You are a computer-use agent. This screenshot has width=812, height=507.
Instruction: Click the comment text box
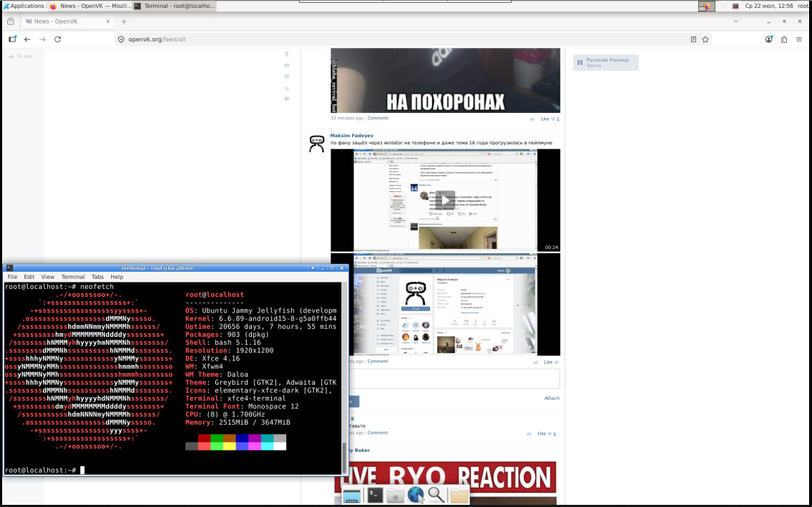455,378
